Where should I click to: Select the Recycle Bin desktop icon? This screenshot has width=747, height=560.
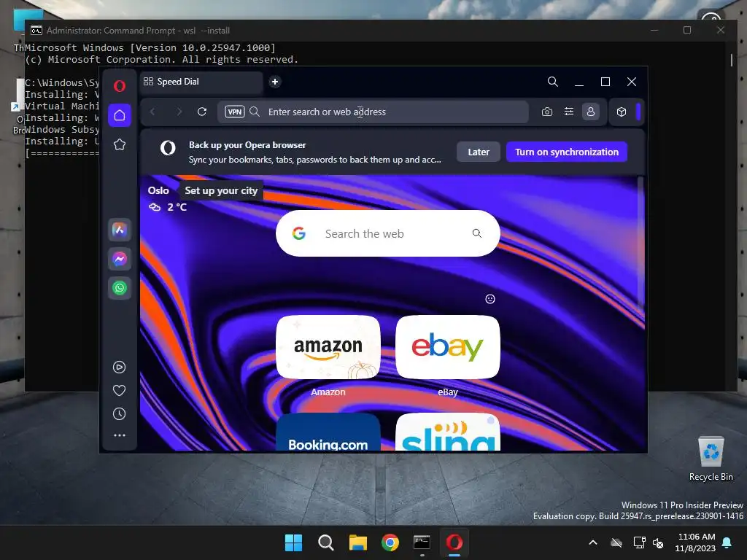tap(711, 459)
